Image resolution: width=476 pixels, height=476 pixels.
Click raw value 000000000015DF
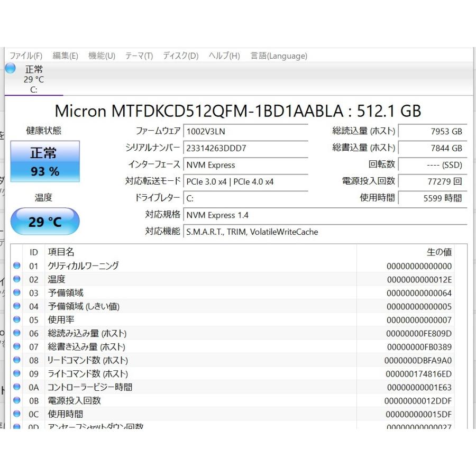[x=419, y=414]
